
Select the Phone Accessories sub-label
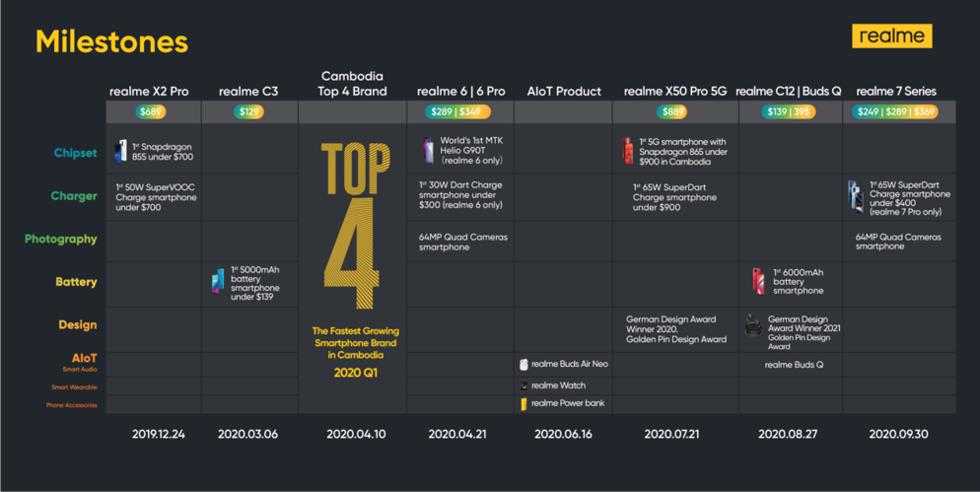71,406
